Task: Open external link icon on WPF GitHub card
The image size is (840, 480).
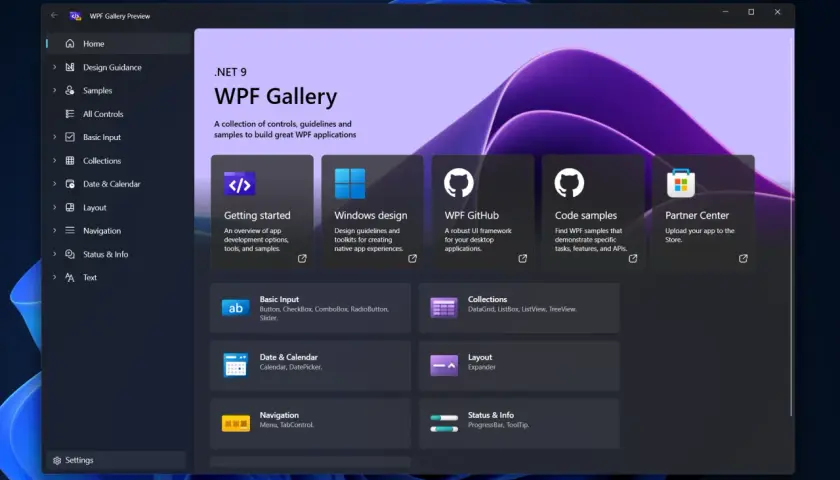Action: 523,258
